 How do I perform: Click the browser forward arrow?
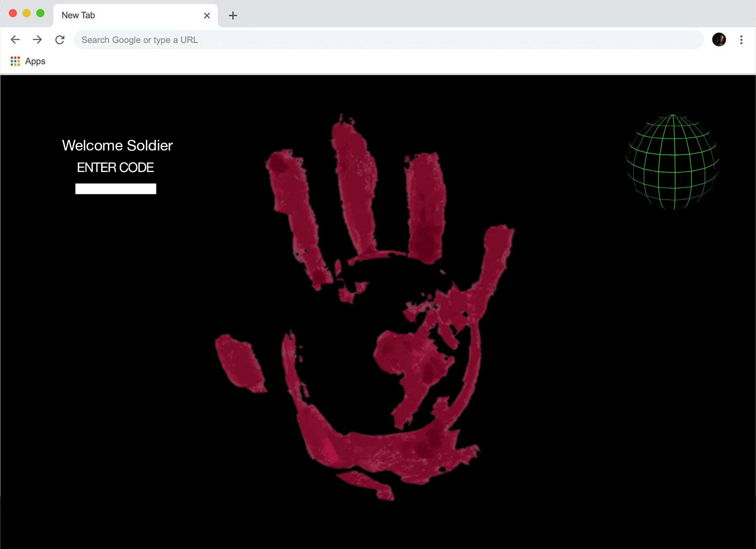[37, 39]
